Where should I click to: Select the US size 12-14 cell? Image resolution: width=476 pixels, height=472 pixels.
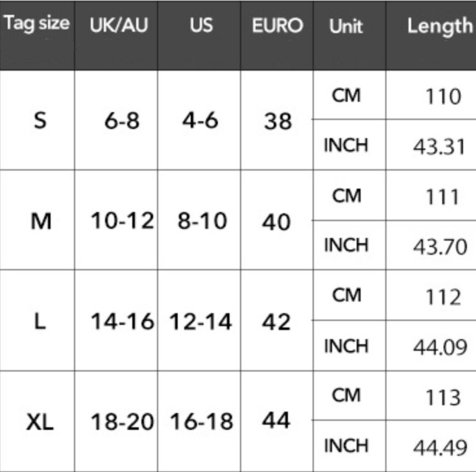coord(200,322)
